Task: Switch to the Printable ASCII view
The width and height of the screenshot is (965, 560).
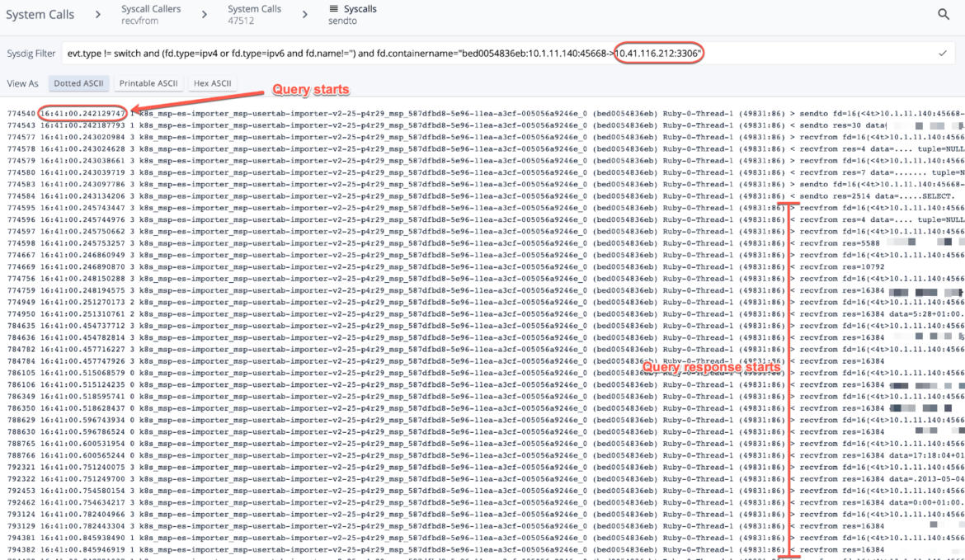Action: click(x=148, y=82)
